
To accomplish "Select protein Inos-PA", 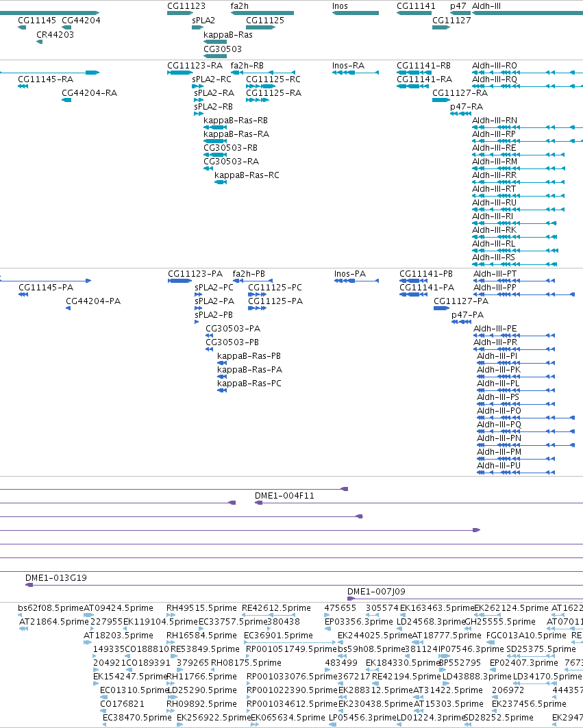I will (x=350, y=274).
